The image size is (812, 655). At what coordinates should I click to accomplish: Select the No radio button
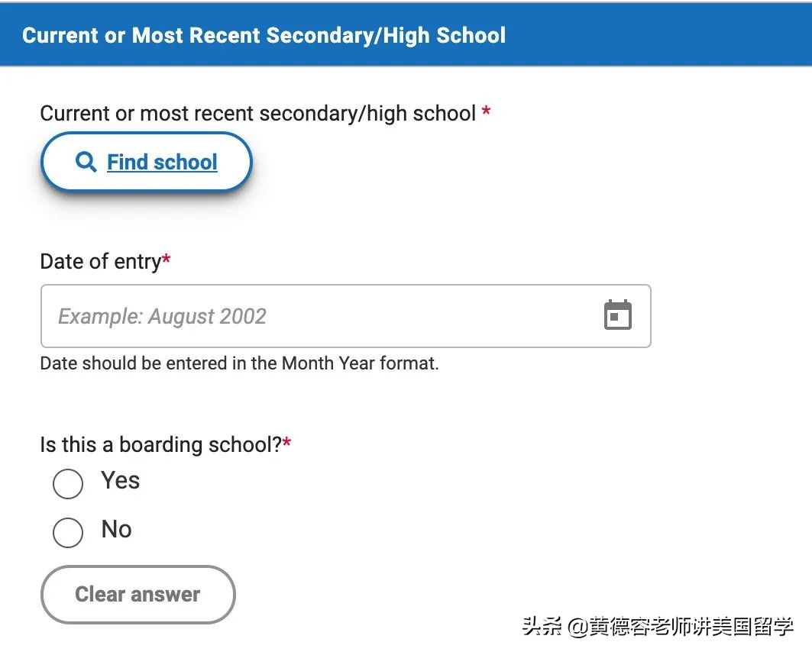[x=67, y=532]
